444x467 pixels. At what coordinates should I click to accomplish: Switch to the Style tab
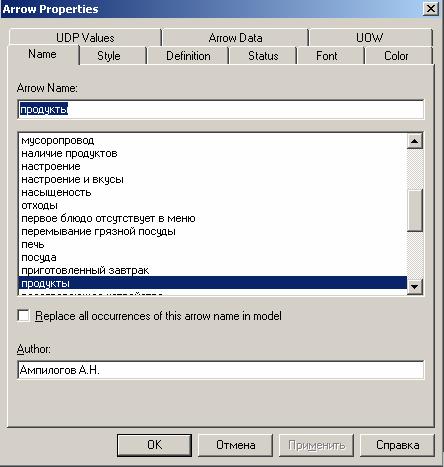click(x=109, y=56)
